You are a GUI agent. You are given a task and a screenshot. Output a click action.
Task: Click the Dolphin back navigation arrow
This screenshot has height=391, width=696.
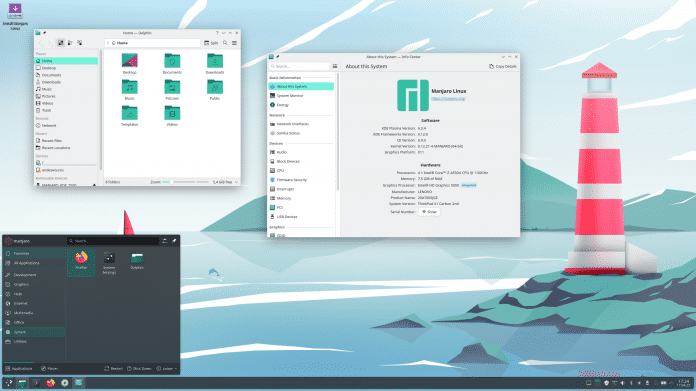(x=41, y=43)
